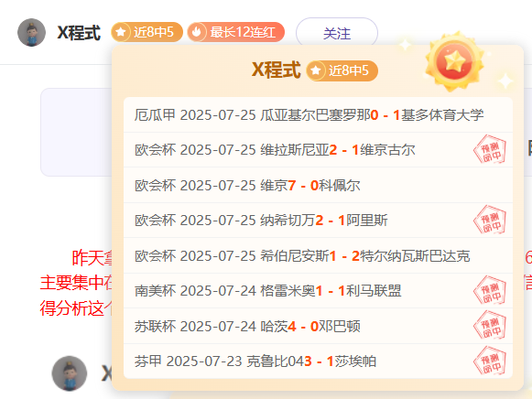The height and width of the screenshot is (399, 532).
Task: Click X程式 username at top
Action: (79, 33)
